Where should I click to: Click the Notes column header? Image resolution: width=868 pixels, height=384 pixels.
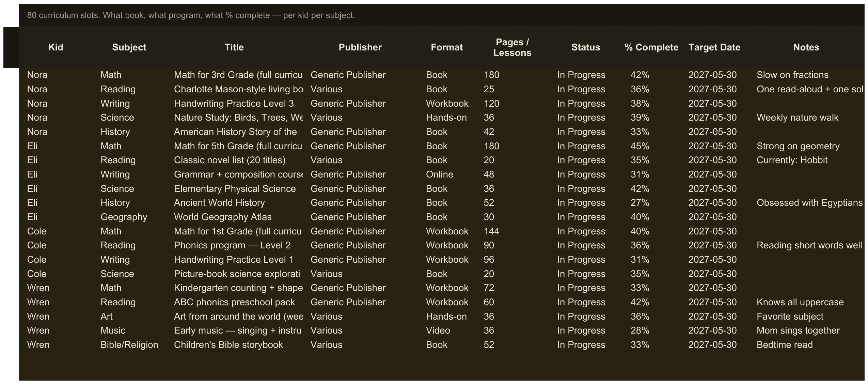[x=806, y=47]
